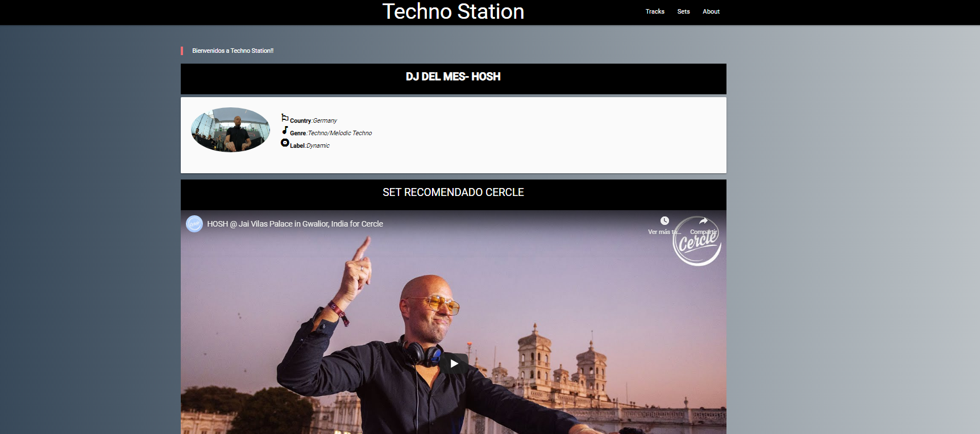
Task: Click the SET RECOMENDADO CERCLE heading
Action: click(x=453, y=193)
